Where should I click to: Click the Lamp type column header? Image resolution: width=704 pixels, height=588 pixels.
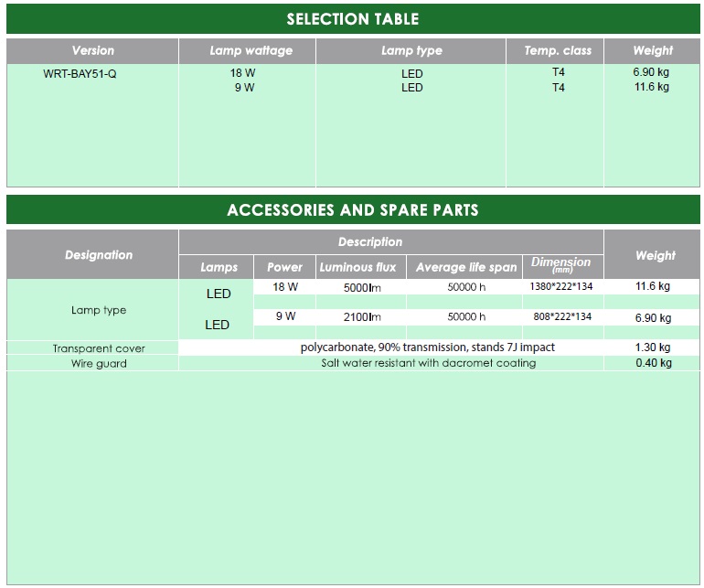[x=411, y=50]
